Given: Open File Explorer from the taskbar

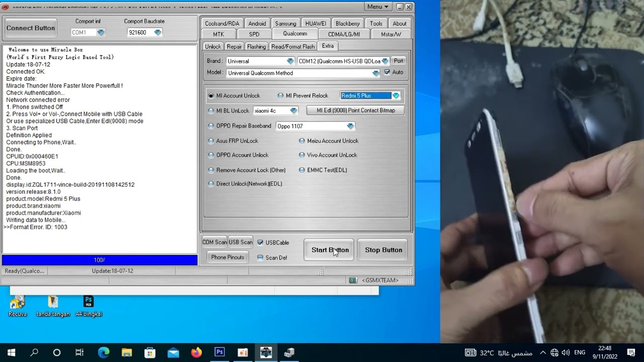Looking at the screenshot, I should (x=127, y=352).
